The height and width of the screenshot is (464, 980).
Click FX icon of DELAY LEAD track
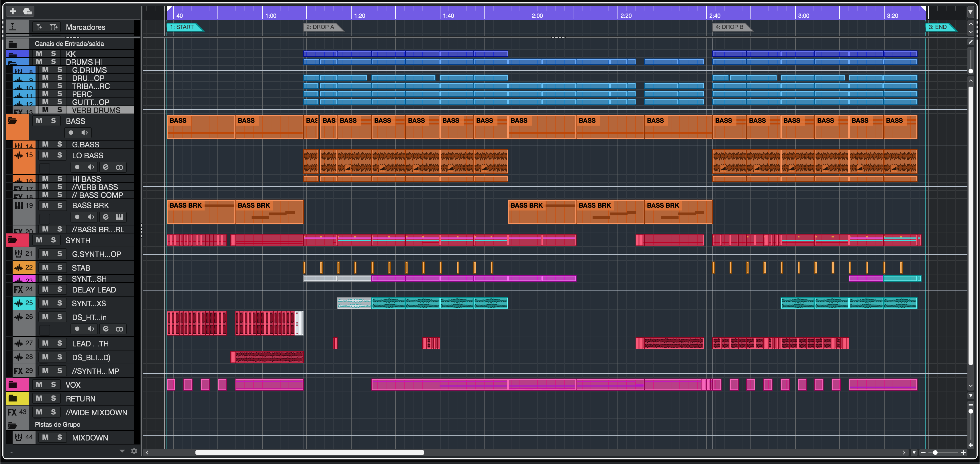tap(18, 290)
